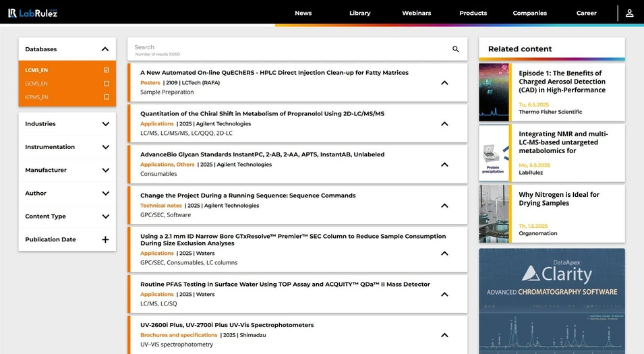The image size is (644, 354).
Task: Enable the ICPMS_EN database checkbox
Action: (x=107, y=97)
